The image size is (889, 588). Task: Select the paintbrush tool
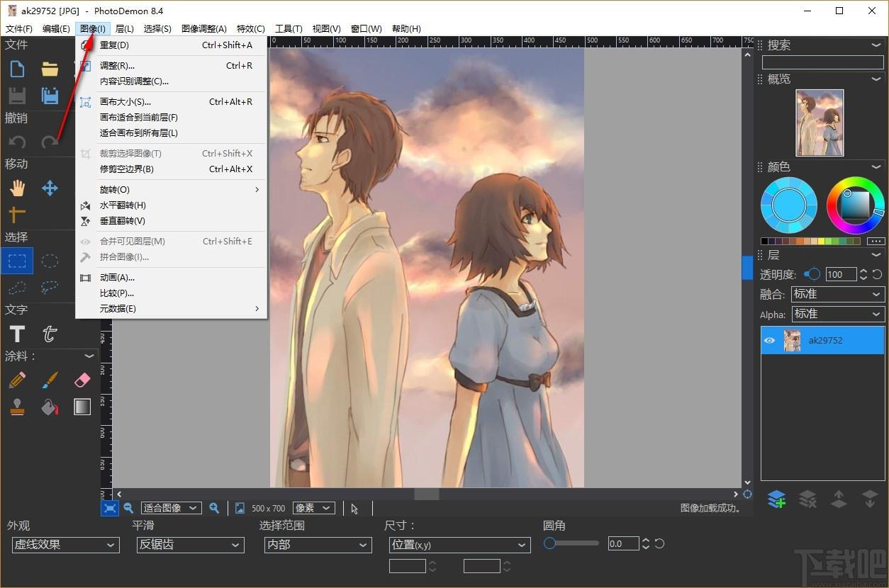click(x=50, y=380)
